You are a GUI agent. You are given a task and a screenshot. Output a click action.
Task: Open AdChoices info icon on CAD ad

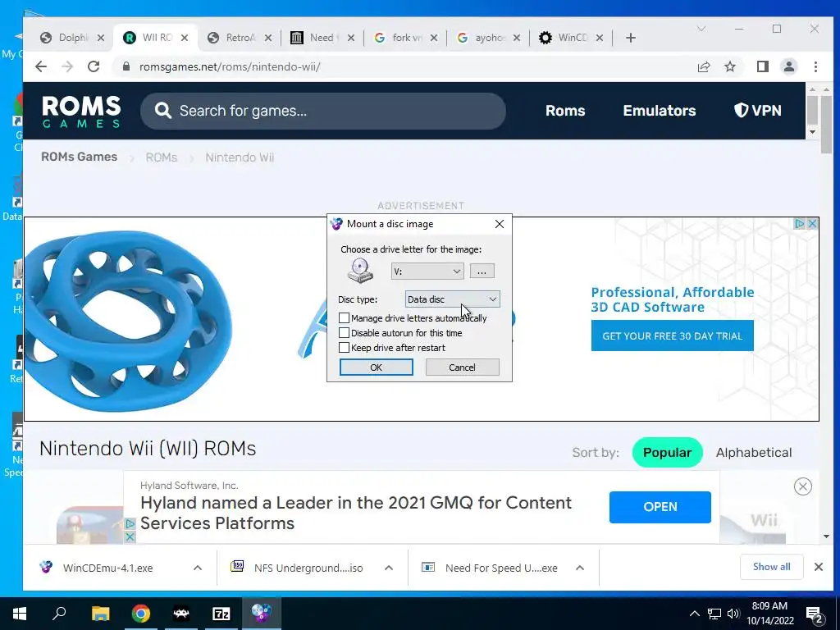800,223
